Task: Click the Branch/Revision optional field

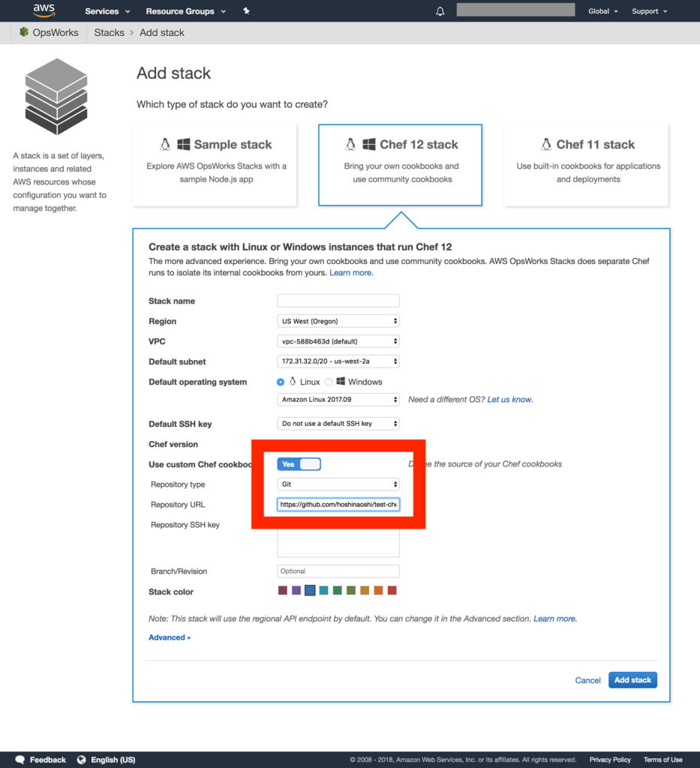Action: tap(338, 571)
